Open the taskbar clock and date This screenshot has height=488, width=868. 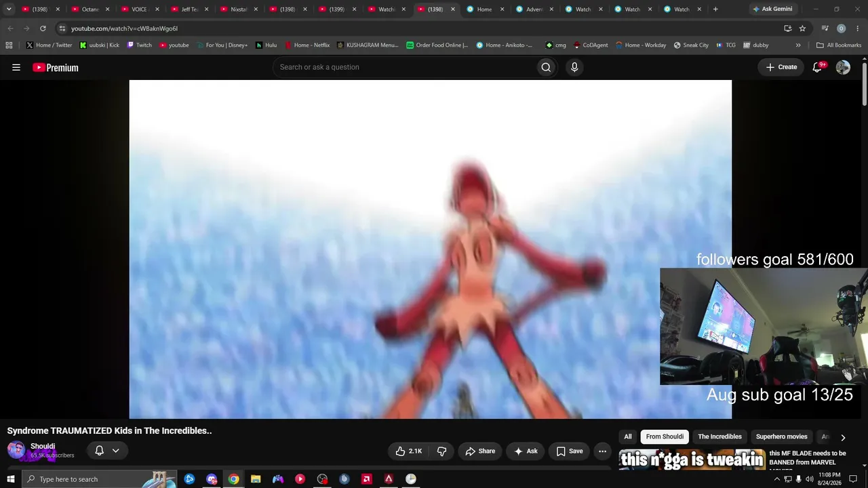click(x=830, y=479)
